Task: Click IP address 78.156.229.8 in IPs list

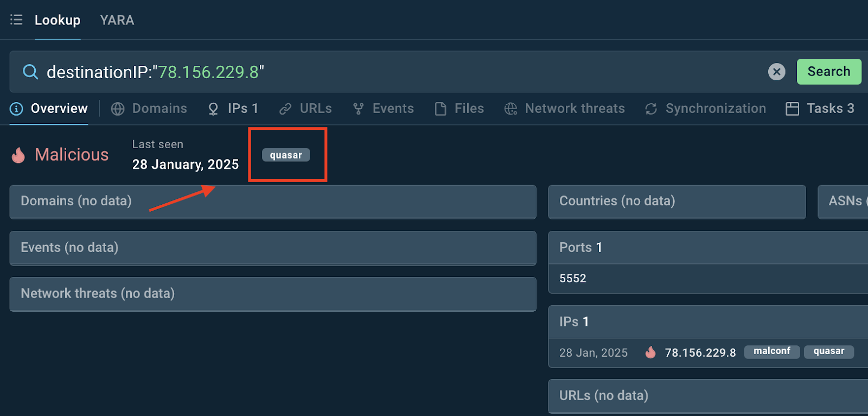Action: [700, 353]
